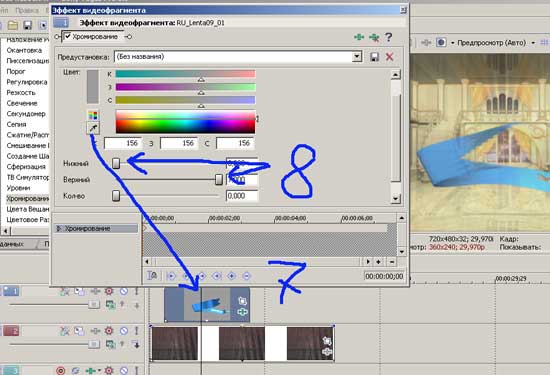Click the remove plug-in icon
Image resolution: width=550 pixels, height=375 pixels.
click(x=374, y=37)
